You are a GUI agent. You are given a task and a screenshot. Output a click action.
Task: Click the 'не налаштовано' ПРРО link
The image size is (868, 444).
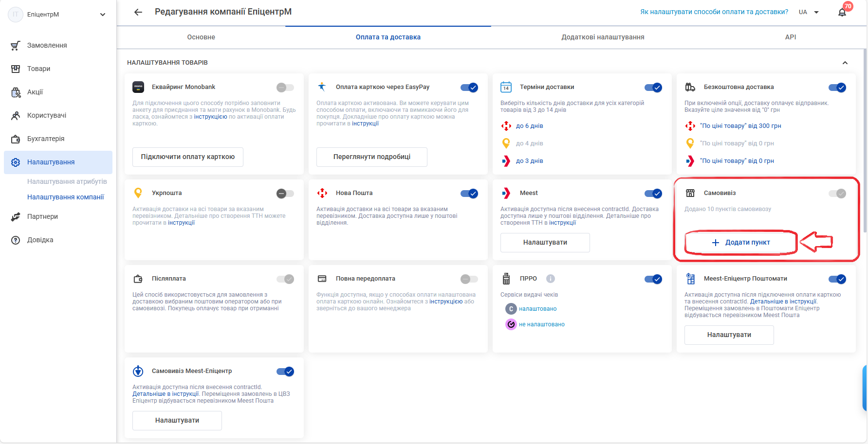tap(542, 324)
